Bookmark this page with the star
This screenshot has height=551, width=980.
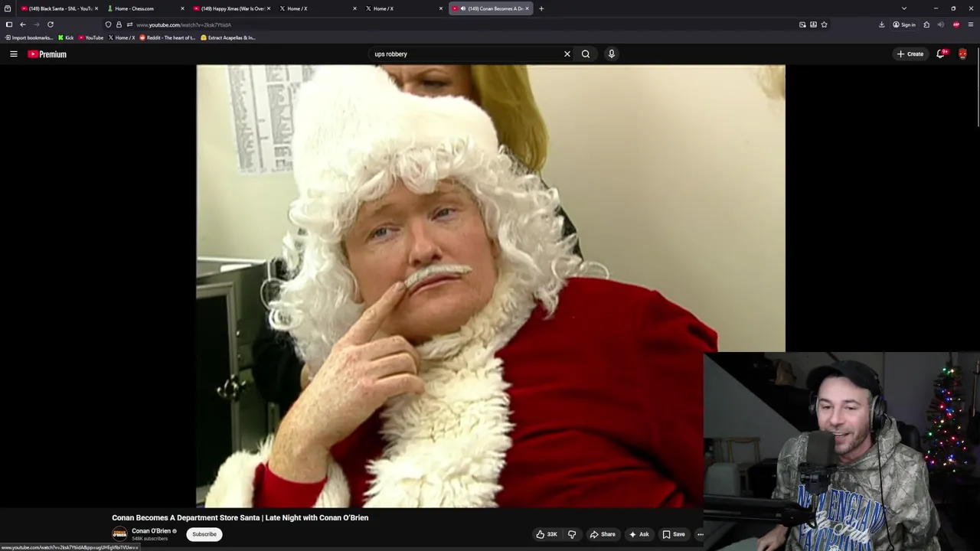824,24
